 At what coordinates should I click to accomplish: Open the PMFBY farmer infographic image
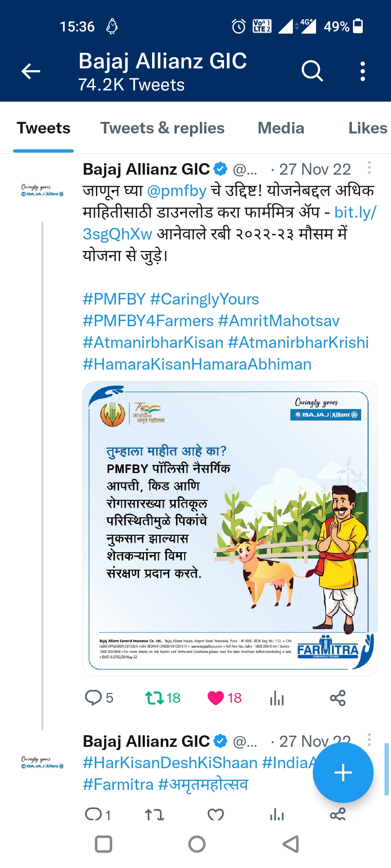tap(230, 528)
